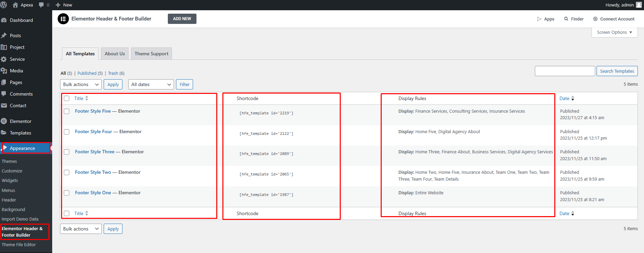The width and height of the screenshot is (644, 253).
Task: Open Import Demo Data submenu item
Action: tap(20, 219)
